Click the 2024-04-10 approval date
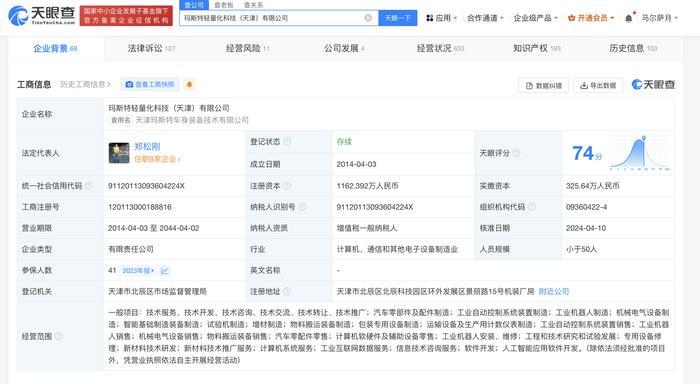The height and width of the screenshot is (384, 700). pyautogui.click(x=586, y=228)
